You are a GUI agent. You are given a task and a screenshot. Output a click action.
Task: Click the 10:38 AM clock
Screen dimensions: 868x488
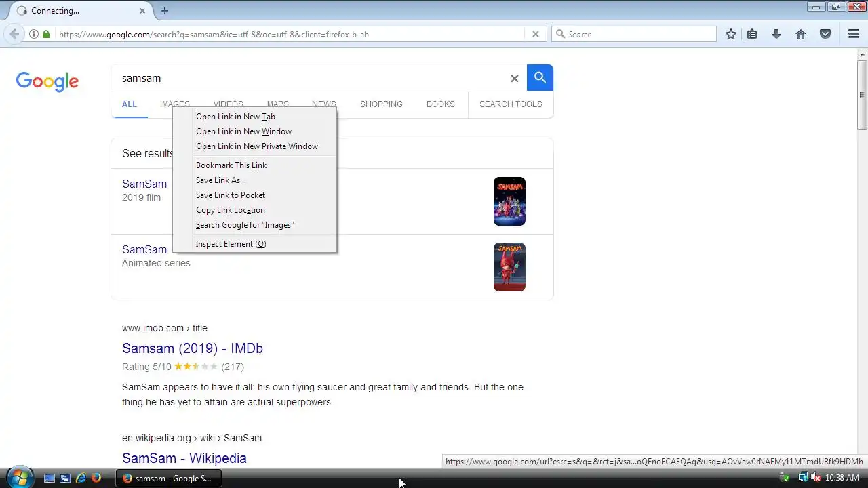click(x=842, y=478)
